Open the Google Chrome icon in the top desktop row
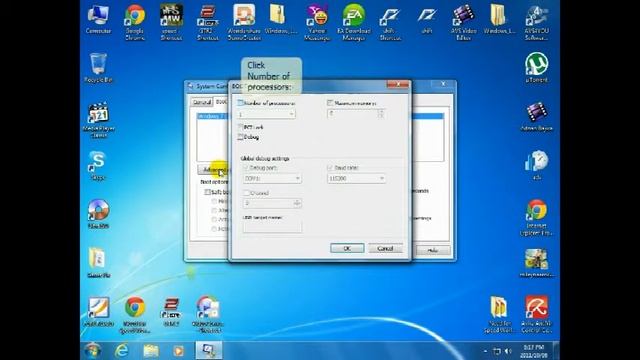The width and height of the screenshot is (640, 360). point(135,22)
